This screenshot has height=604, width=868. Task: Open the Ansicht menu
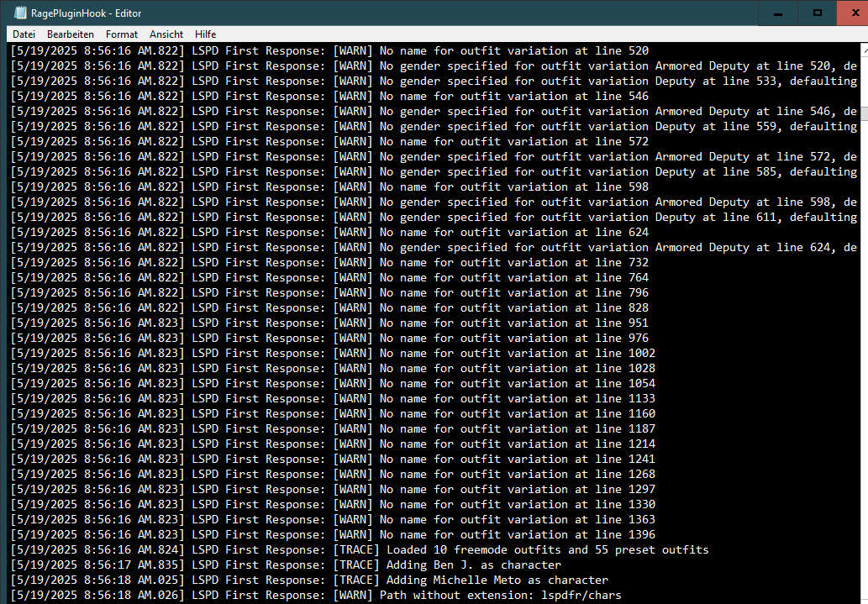pyautogui.click(x=166, y=34)
